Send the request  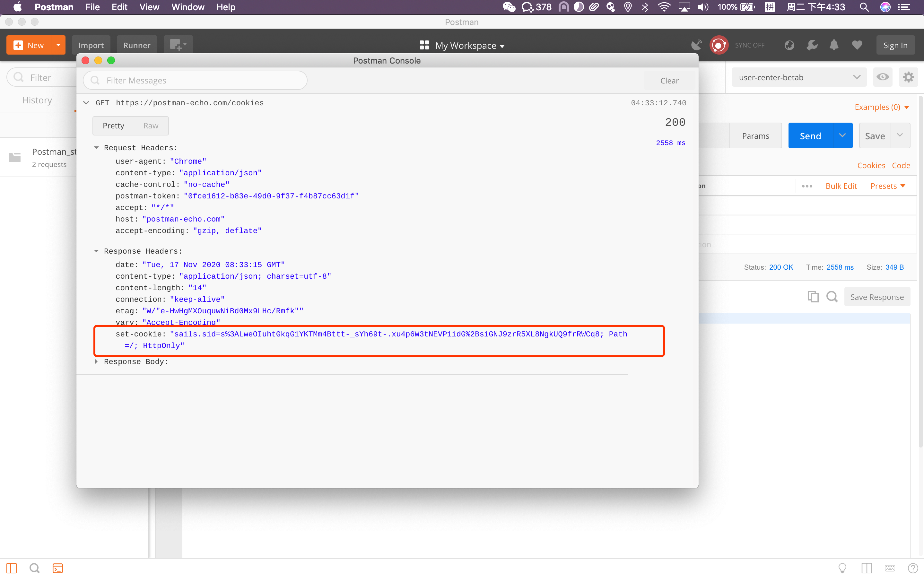pos(810,136)
